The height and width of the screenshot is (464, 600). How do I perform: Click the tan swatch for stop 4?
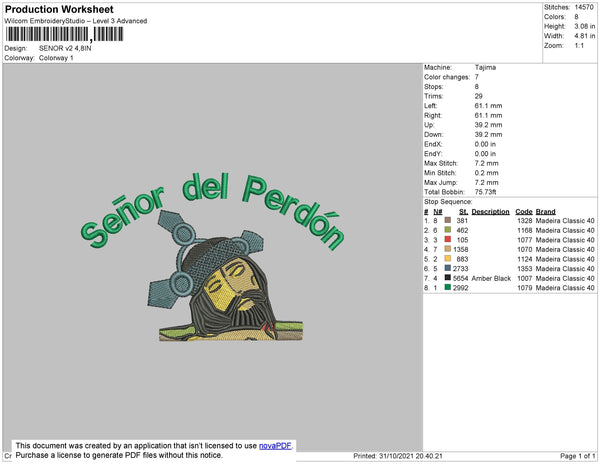pyautogui.click(x=447, y=249)
